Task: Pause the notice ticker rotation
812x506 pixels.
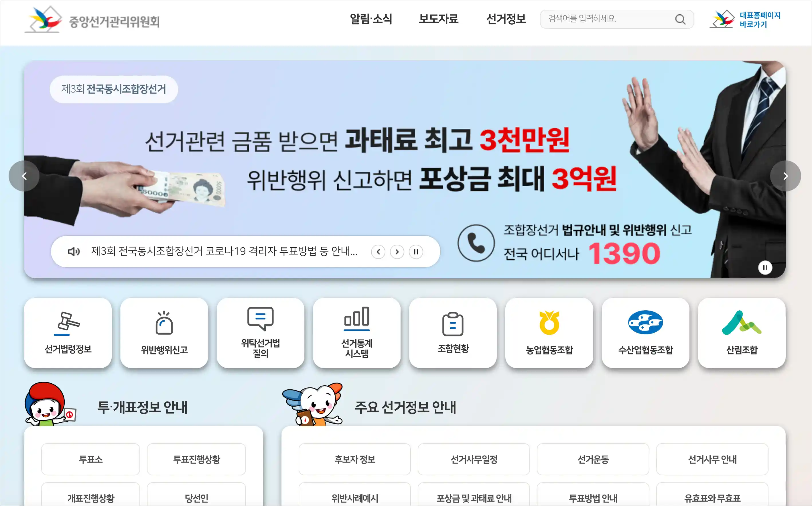Action: pyautogui.click(x=416, y=252)
